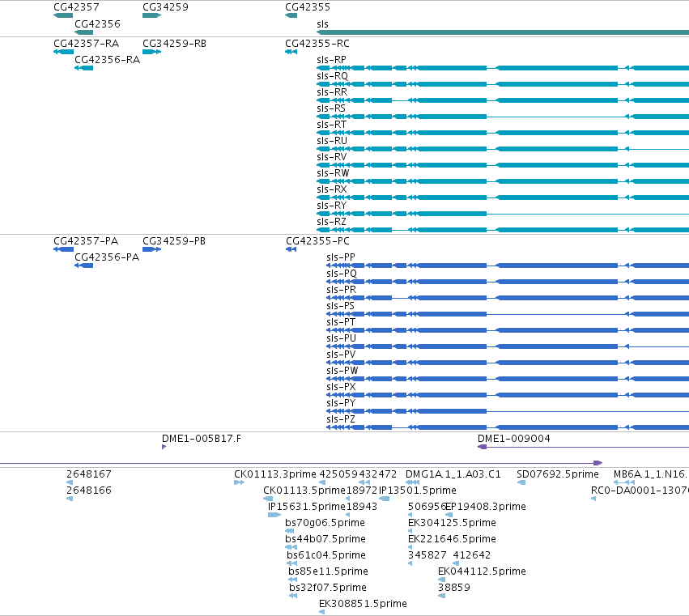Viewport: 689px width, 616px height.
Task: Click feature label 2648166
Action: tap(89, 491)
